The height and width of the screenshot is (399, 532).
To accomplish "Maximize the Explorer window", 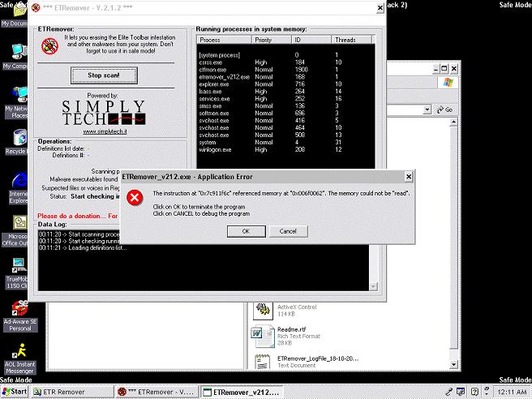I will click(x=444, y=69).
